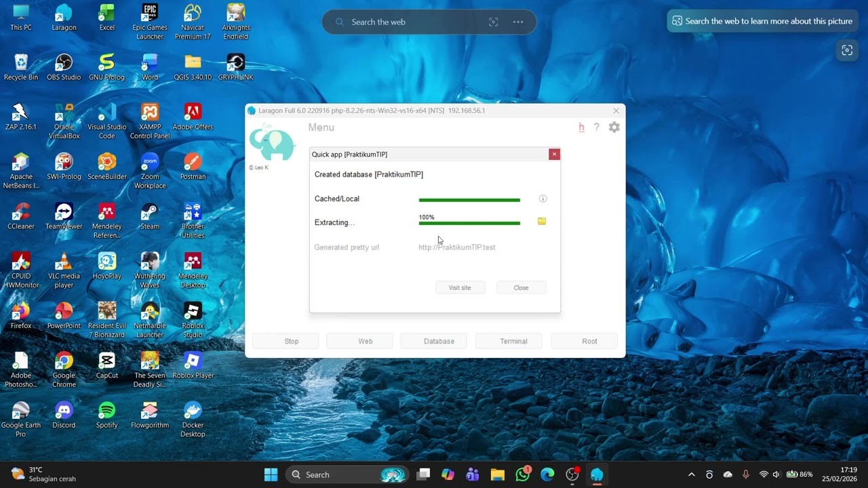The width and height of the screenshot is (868, 488).
Task: Select the Apache NetBeans desktop icon
Action: [21, 171]
